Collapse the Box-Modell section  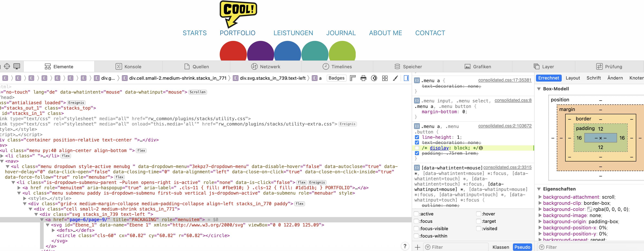coord(539,89)
